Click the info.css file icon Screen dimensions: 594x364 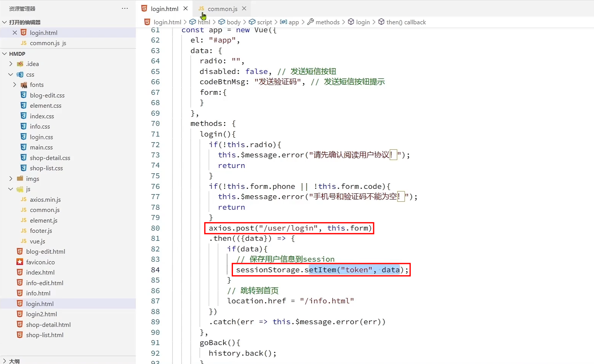click(24, 126)
